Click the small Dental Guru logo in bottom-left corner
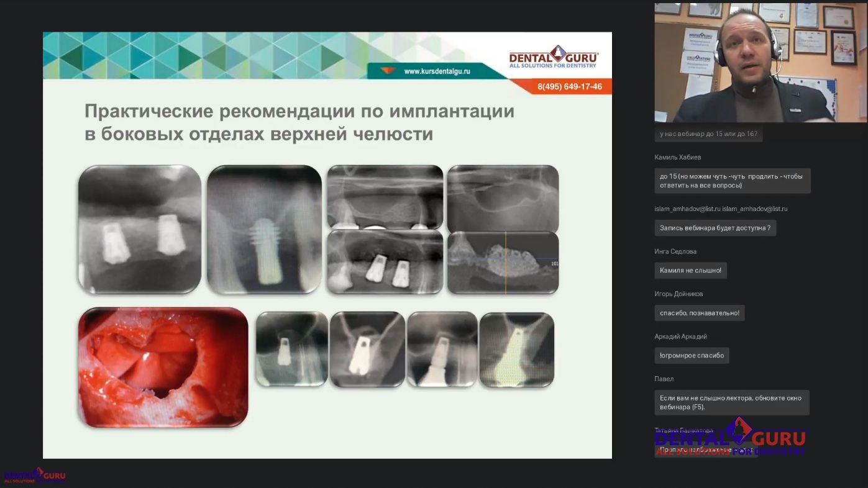 click(34, 476)
